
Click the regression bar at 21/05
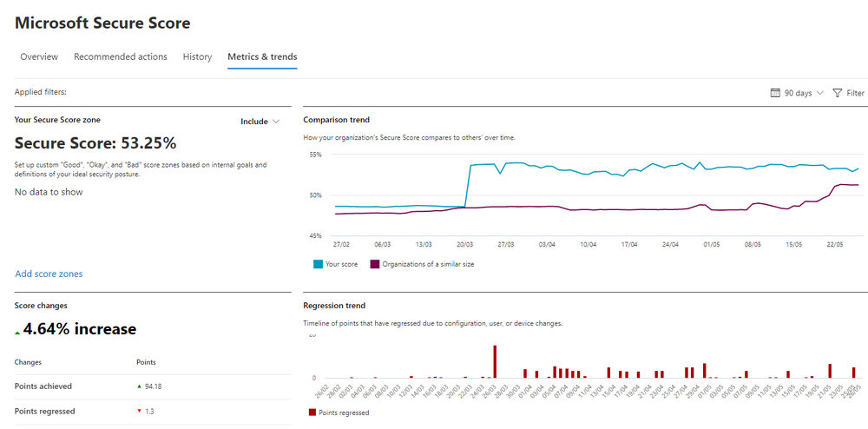click(x=830, y=371)
